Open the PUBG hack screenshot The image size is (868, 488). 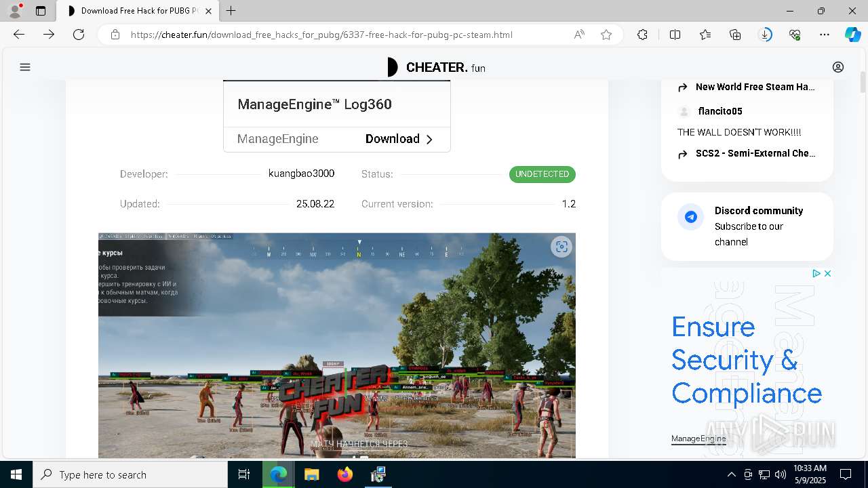(x=337, y=346)
